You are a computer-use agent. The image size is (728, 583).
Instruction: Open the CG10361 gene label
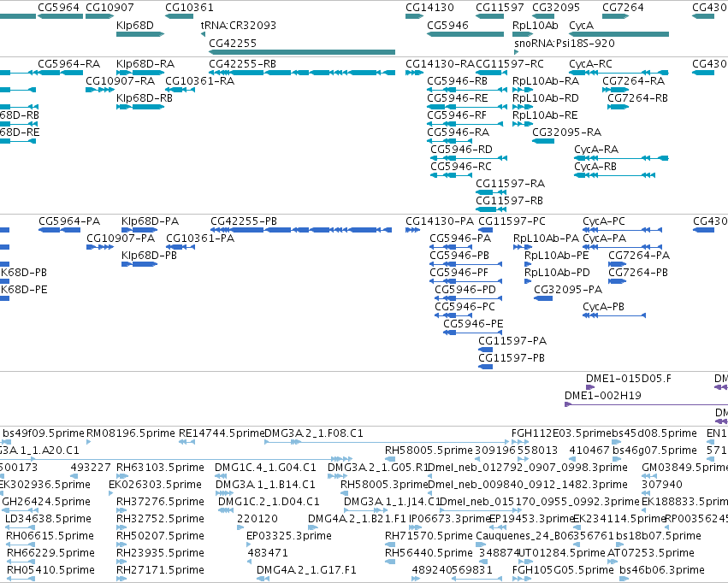click(189, 8)
